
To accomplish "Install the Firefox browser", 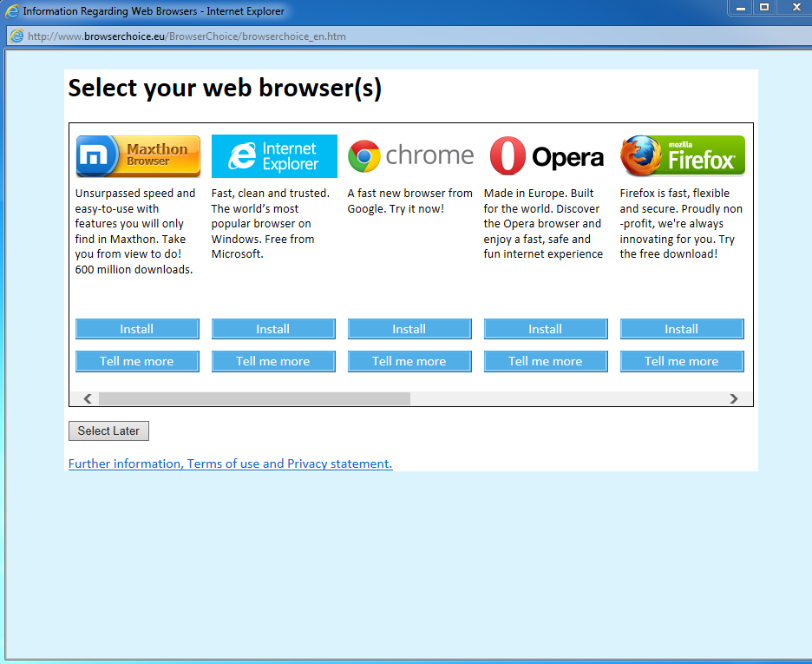I will click(x=682, y=329).
